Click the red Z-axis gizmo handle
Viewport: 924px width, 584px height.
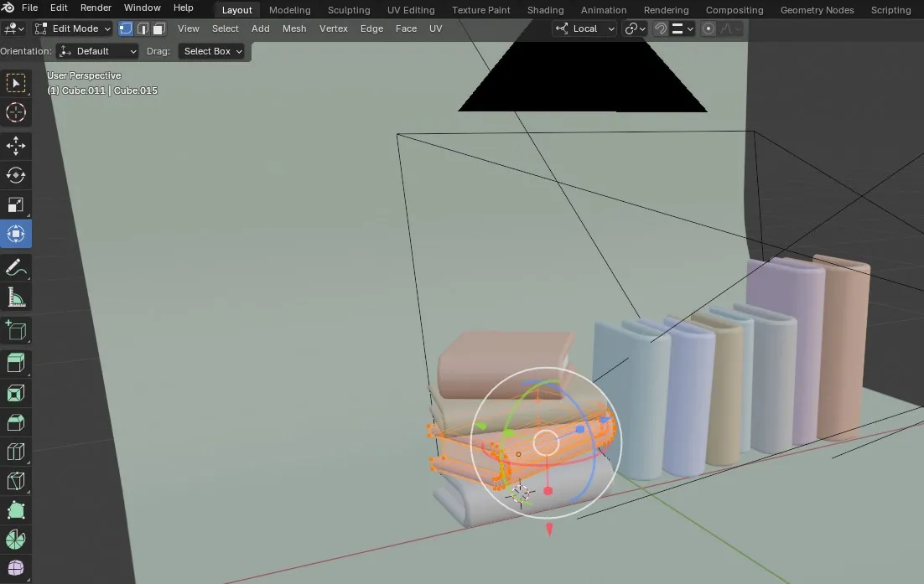(548, 491)
